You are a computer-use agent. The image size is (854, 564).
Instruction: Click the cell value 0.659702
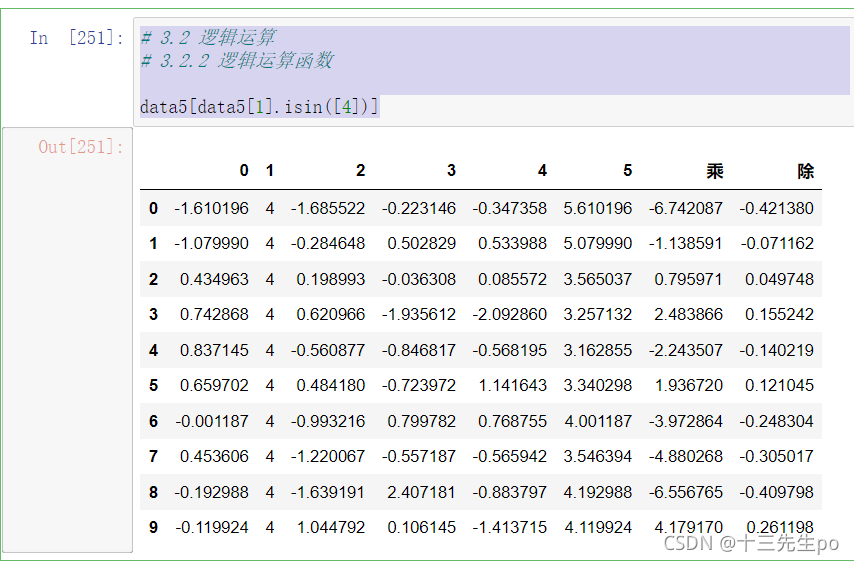point(215,385)
